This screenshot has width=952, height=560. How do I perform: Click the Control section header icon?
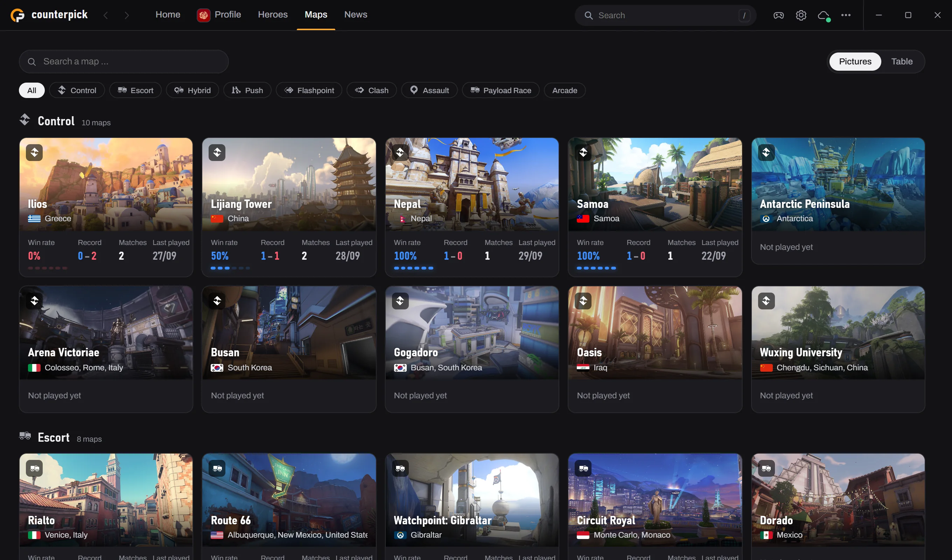[24, 120]
